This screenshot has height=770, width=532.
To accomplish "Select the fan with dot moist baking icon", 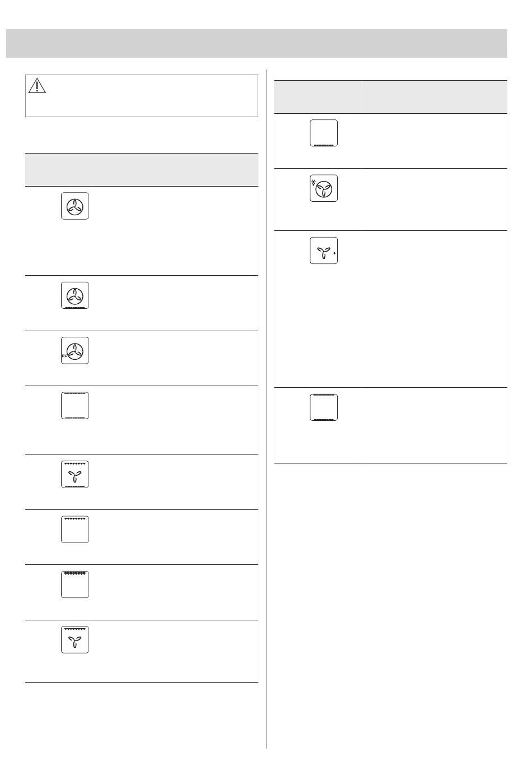I will pos(324,251).
